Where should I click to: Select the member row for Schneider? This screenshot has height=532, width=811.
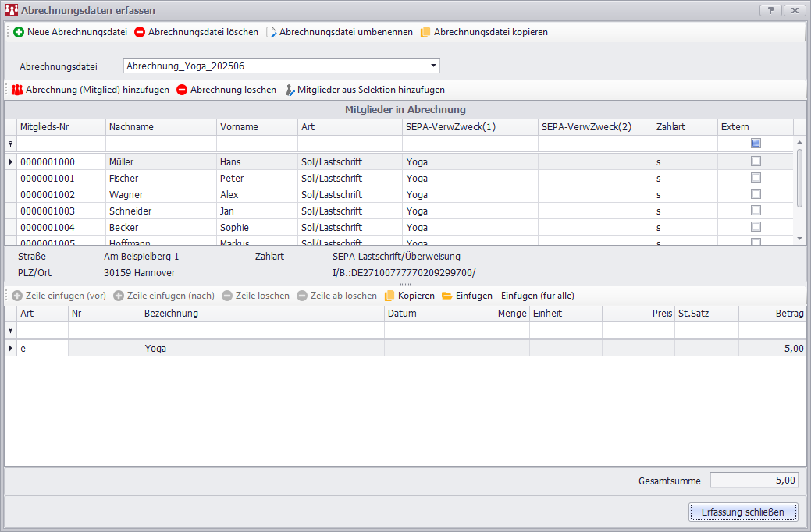tap(131, 211)
